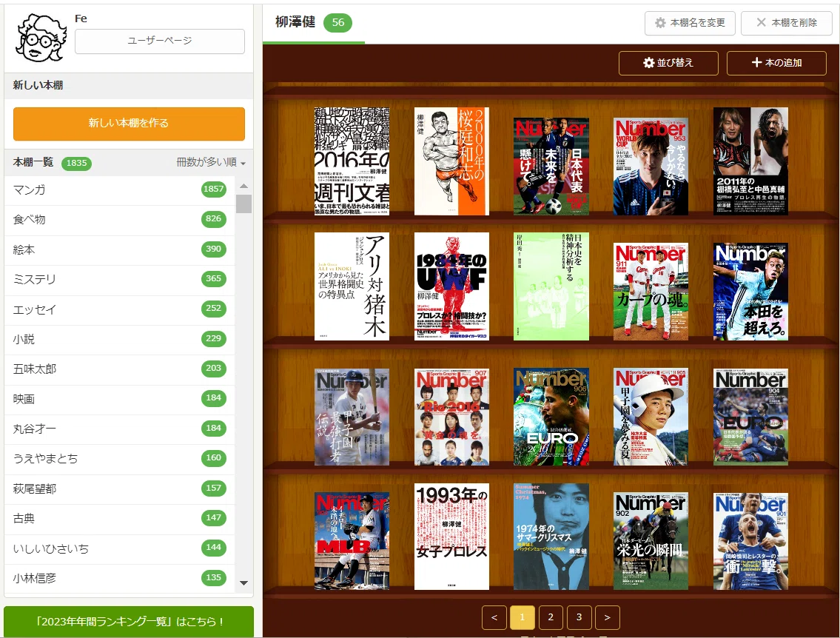840x638 pixels.
Task: Select the エッセイ bookshelf
Action: [x=119, y=309]
